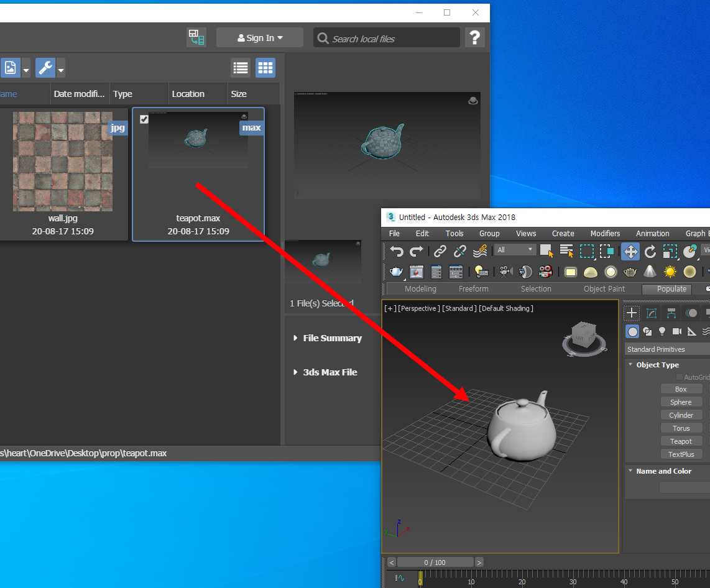Image resolution: width=710 pixels, height=588 pixels.
Task: Open the Perspective viewport label menu
Action: coord(419,308)
